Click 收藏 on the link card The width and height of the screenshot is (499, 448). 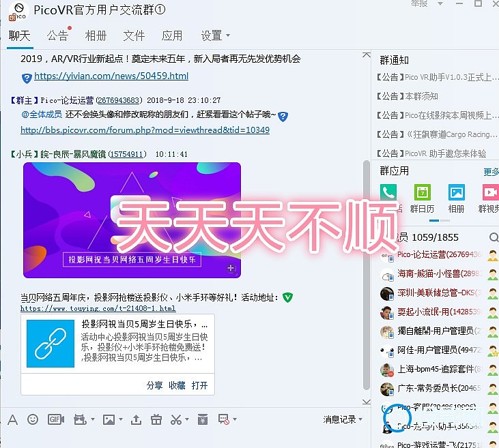tap(177, 385)
